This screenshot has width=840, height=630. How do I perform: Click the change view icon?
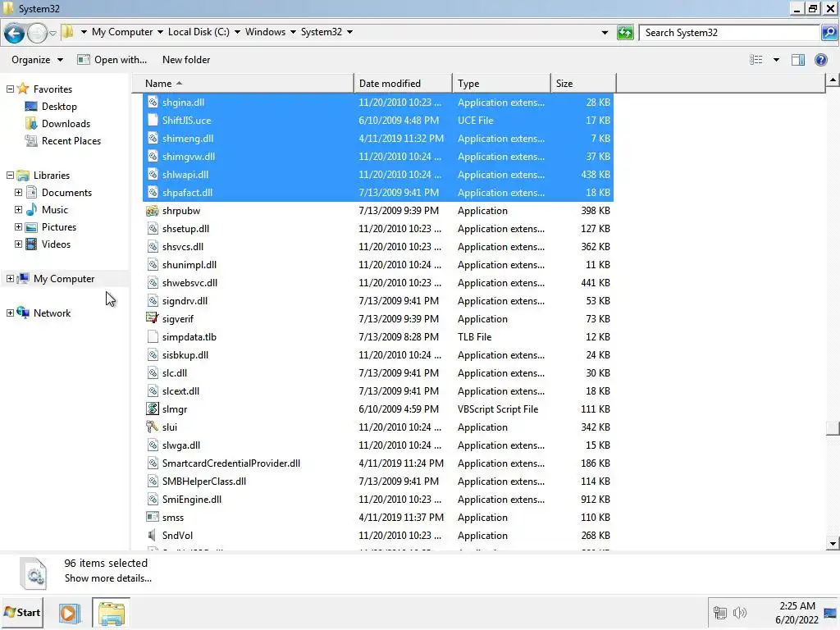coord(756,60)
